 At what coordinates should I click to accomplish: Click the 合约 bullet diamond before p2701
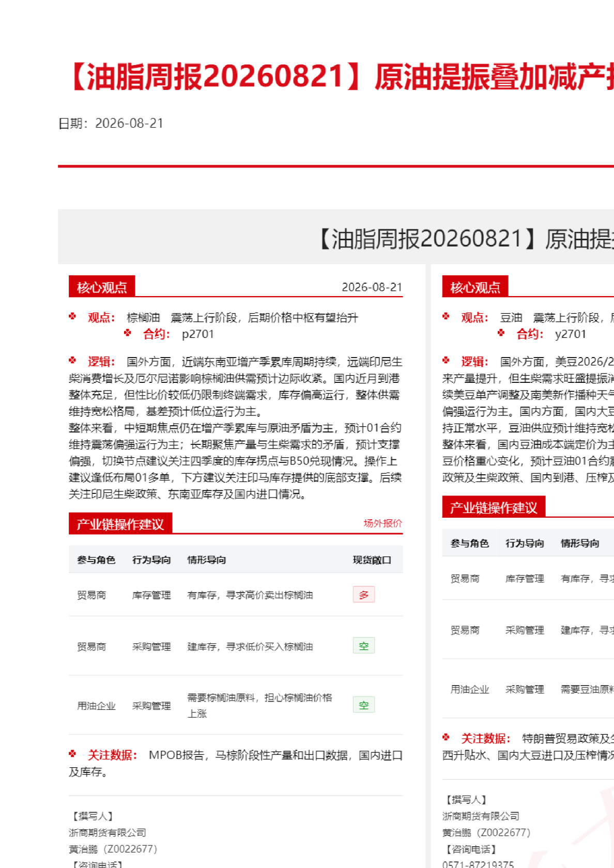pos(128,333)
